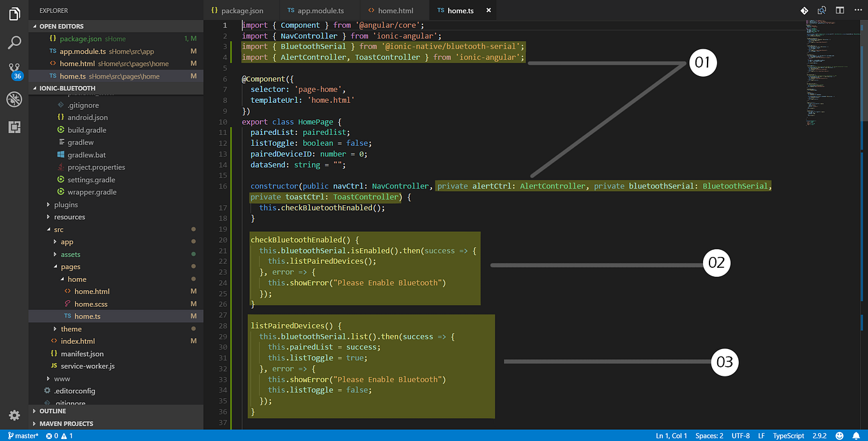Close the home.ts tab
Viewport: 868px width, 441px height.
(489, 11)
